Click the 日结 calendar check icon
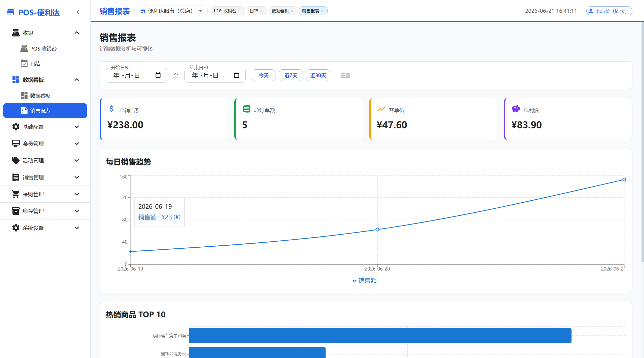 point(24,64)
